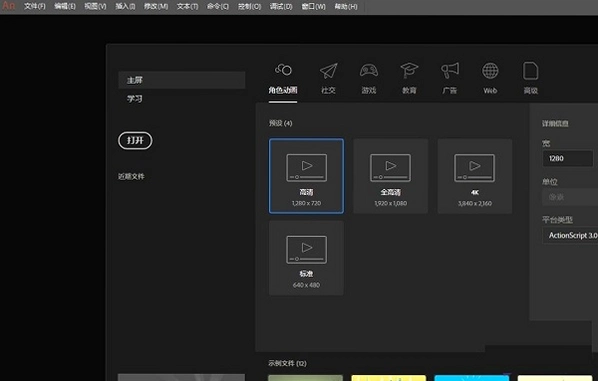
Task: Click the 平台类型 label
Action: tap(557, 220)
